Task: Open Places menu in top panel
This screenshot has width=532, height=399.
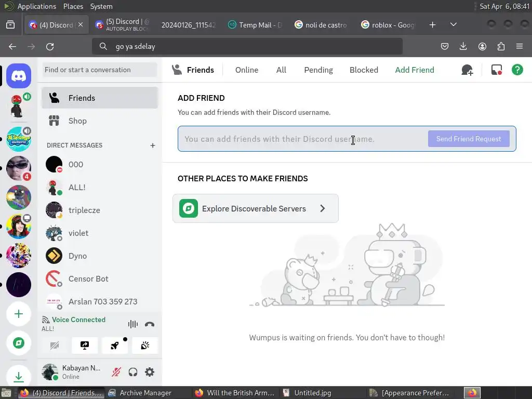Action: (x=73, y=6)
